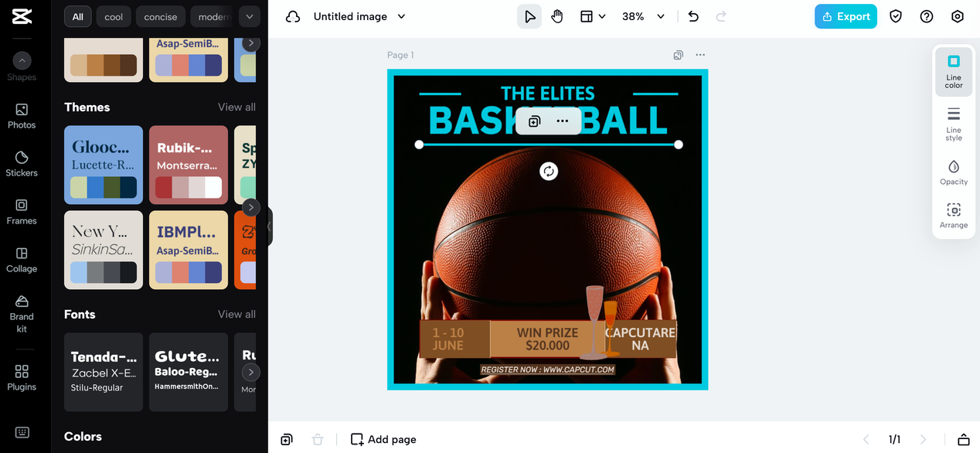Open the Brand kit panel
980x453 pixels.
(22, 313)
